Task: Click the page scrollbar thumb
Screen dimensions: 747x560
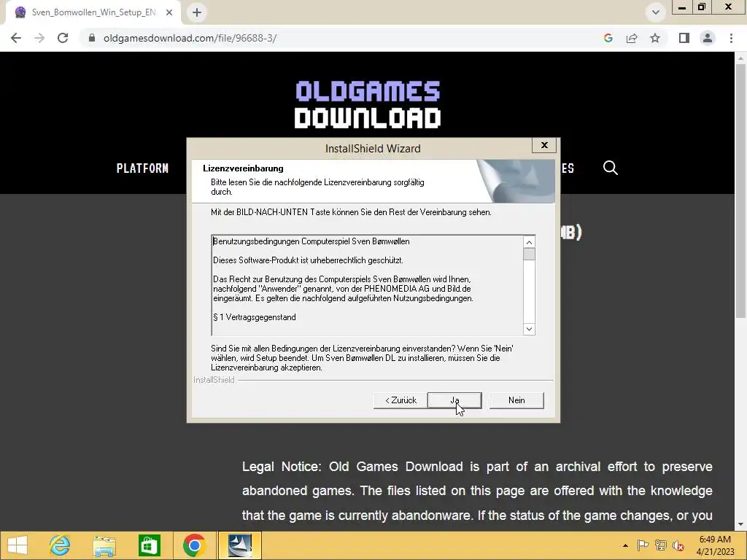Action: [x=741, y=190]
